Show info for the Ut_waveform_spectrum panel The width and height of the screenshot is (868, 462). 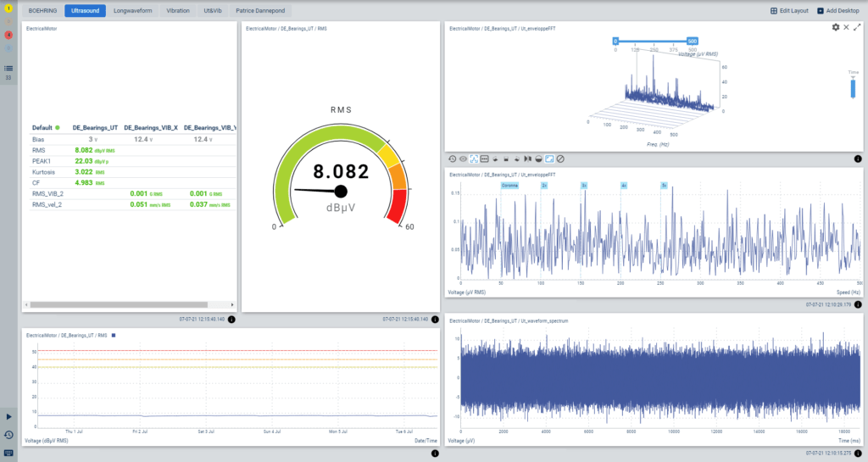click(858, 454)
